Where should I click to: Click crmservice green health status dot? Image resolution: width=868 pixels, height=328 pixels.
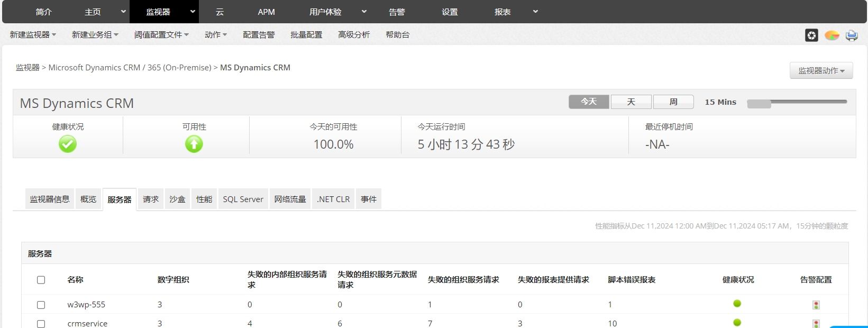737,323
